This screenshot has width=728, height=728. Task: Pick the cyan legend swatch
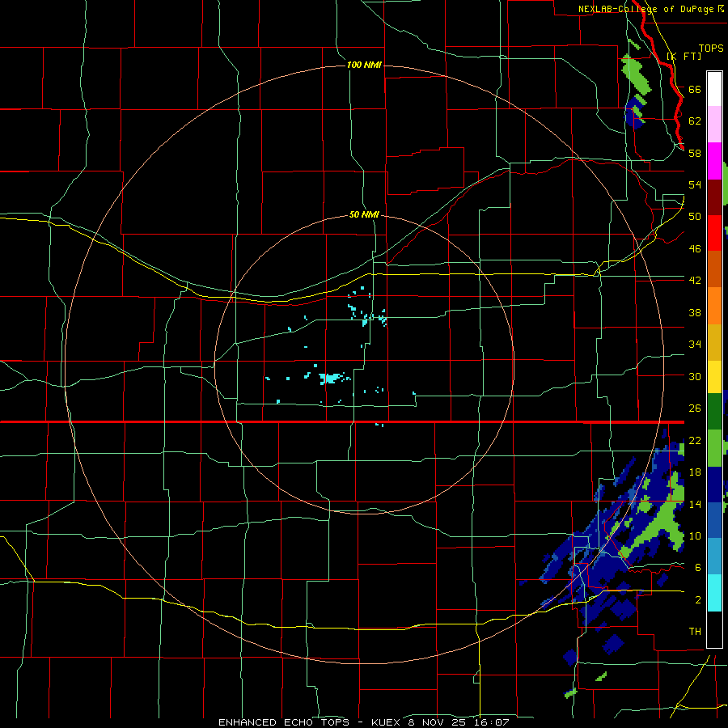(714, 593)
